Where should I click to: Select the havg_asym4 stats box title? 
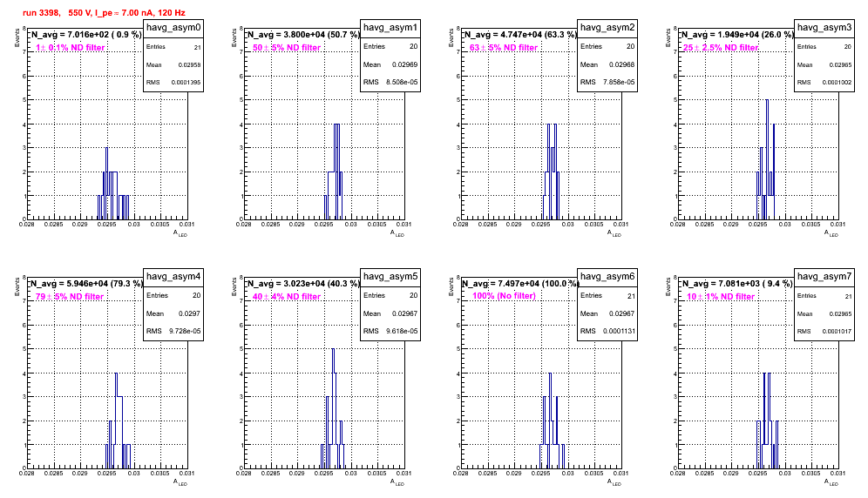[173, 277]
